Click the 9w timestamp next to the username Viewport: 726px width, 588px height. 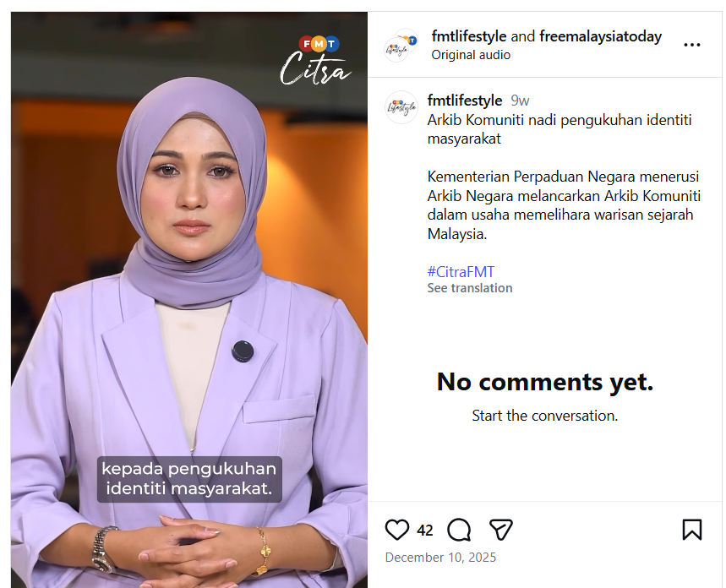520,101
